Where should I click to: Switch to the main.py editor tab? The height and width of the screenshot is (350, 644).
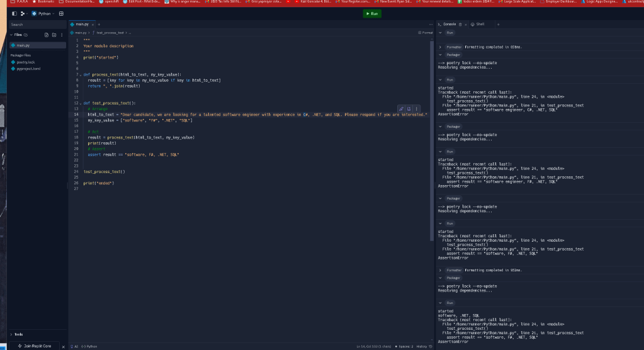81,25
